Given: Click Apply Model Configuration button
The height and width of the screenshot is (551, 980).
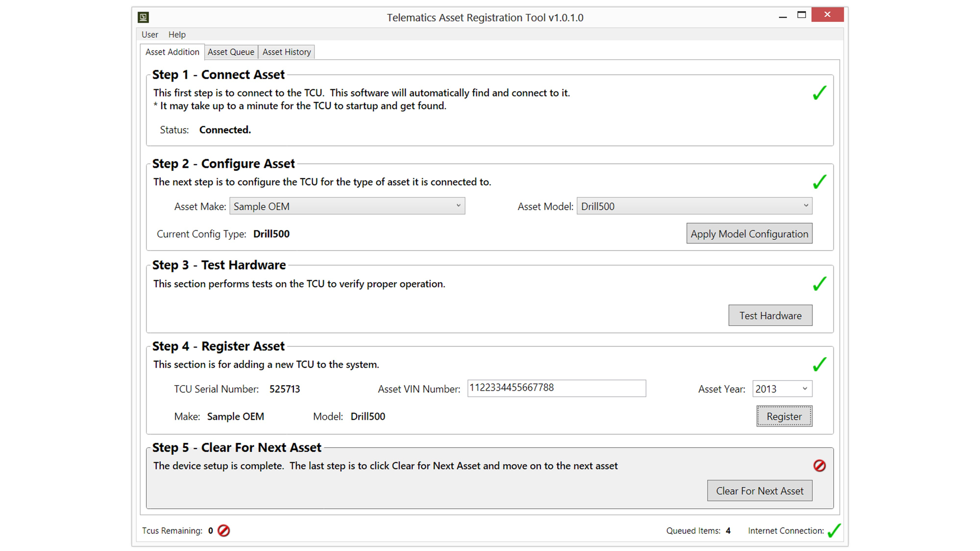Looking at the screenshot, I should (x=749, y=234).
